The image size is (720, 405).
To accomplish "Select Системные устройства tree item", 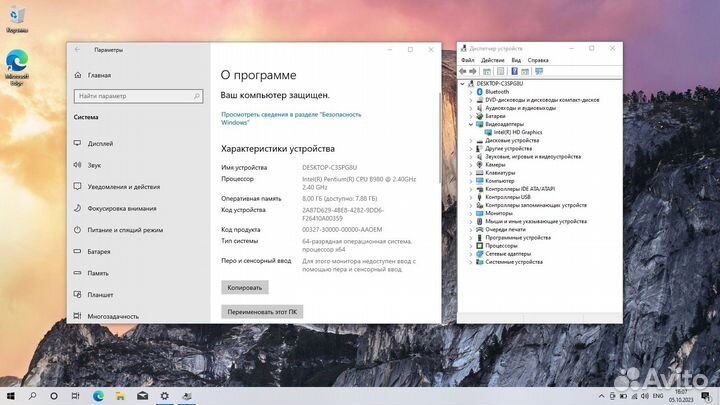I will pos(514,262).
